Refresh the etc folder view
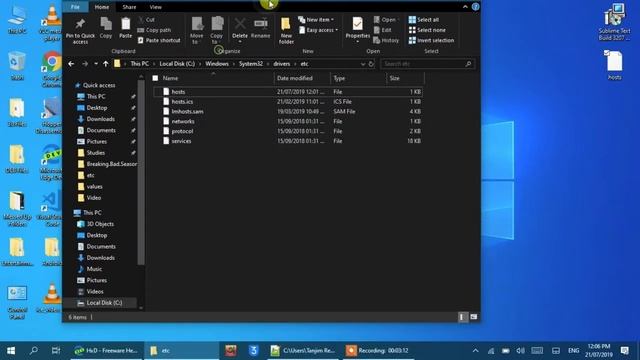This screenshot has width=640, height=360. click(371, 64)
